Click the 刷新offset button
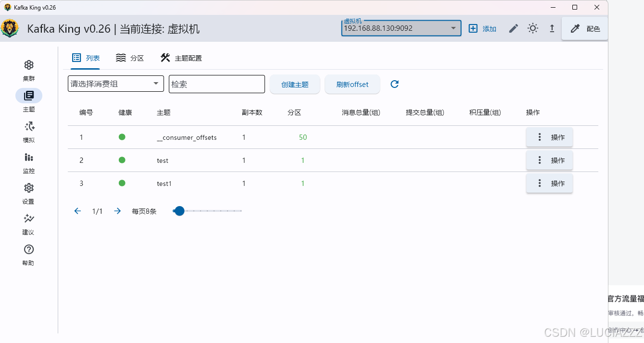 tap(353, 85)
